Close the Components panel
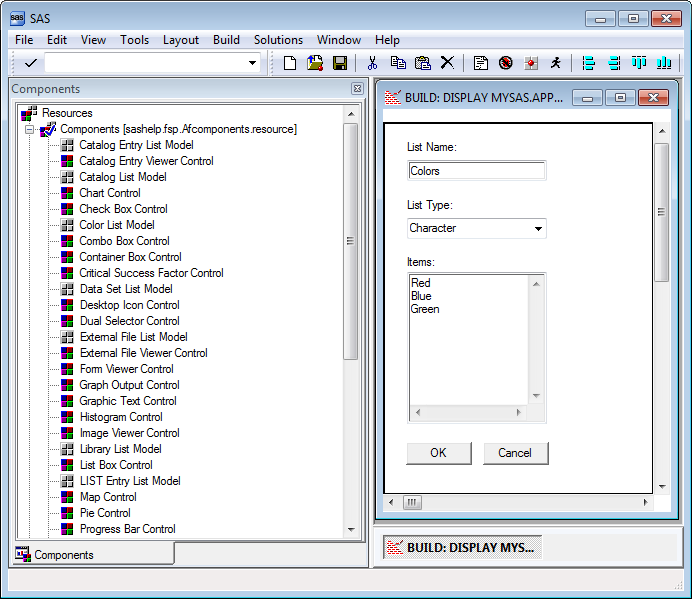The height and width of the screenshot is (599, 692). [x=357, y=89]
